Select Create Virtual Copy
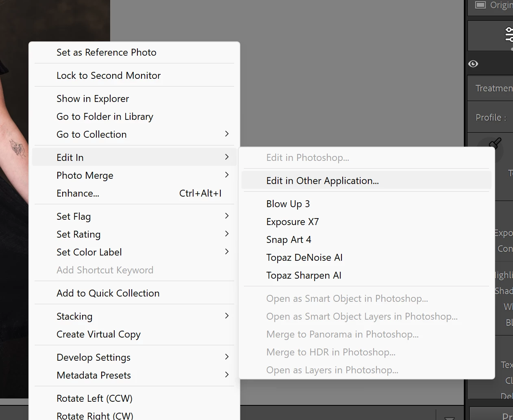Image resolution: width=513 pixels, height=420 pixels. point(134,334)
